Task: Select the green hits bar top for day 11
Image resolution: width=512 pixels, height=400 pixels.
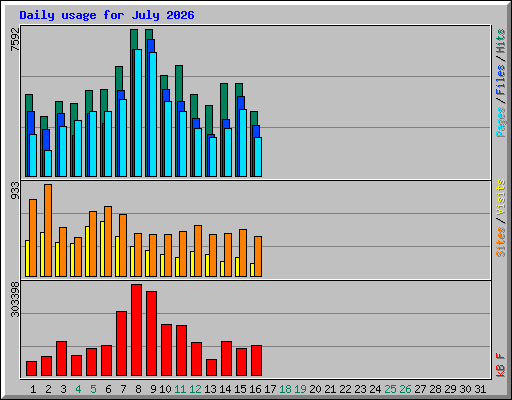Action: click(179, 83)
